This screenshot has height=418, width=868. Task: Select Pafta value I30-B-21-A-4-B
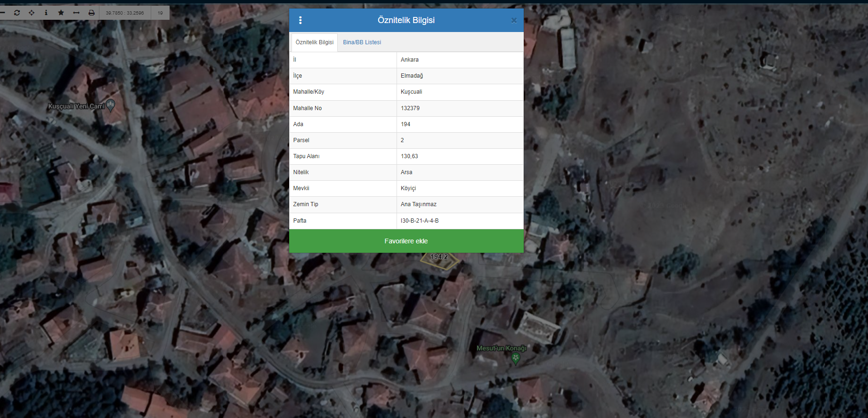[x=460, y=221]
